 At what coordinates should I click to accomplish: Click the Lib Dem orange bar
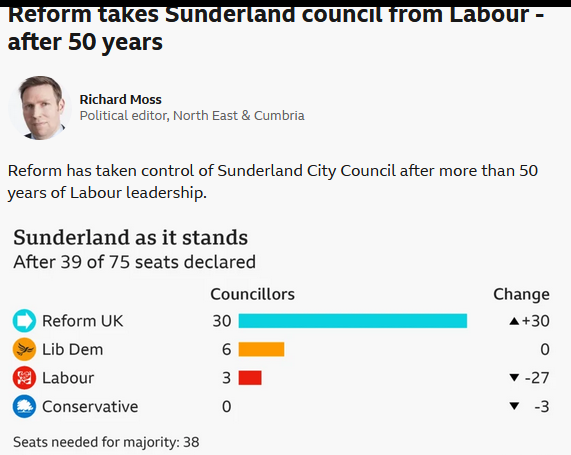point(261,349)
